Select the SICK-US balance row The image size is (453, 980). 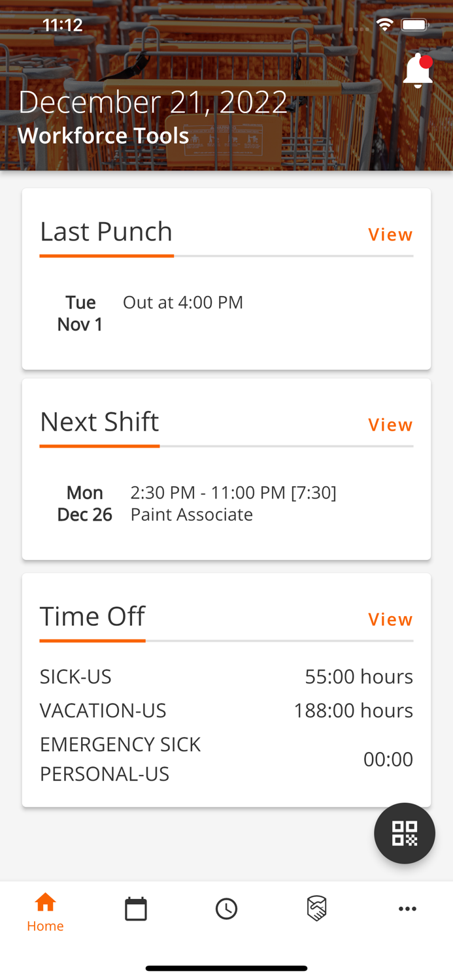226,676
